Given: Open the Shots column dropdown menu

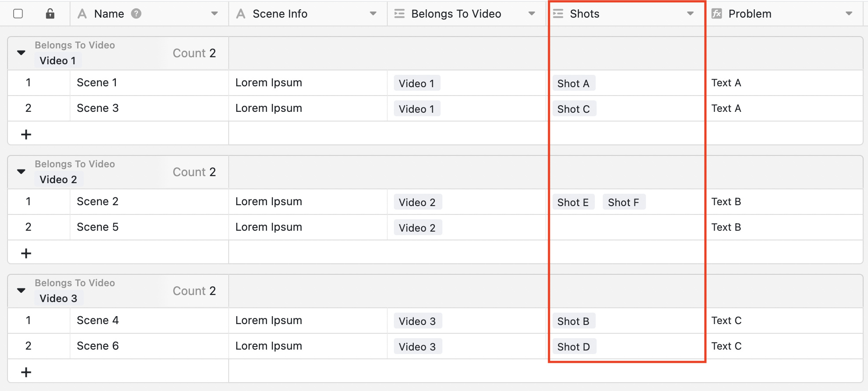Looking at the screenshot, I should click(x=690, y=14).
